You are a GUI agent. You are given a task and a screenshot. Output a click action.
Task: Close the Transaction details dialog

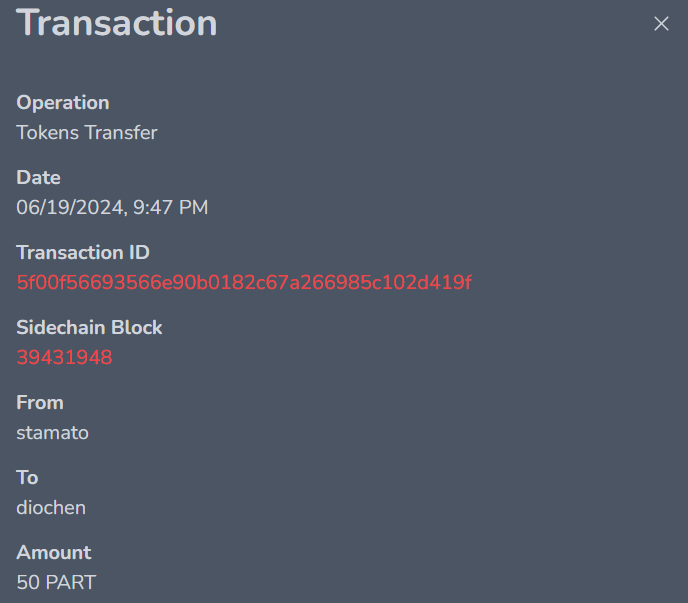tap(661, 23)
